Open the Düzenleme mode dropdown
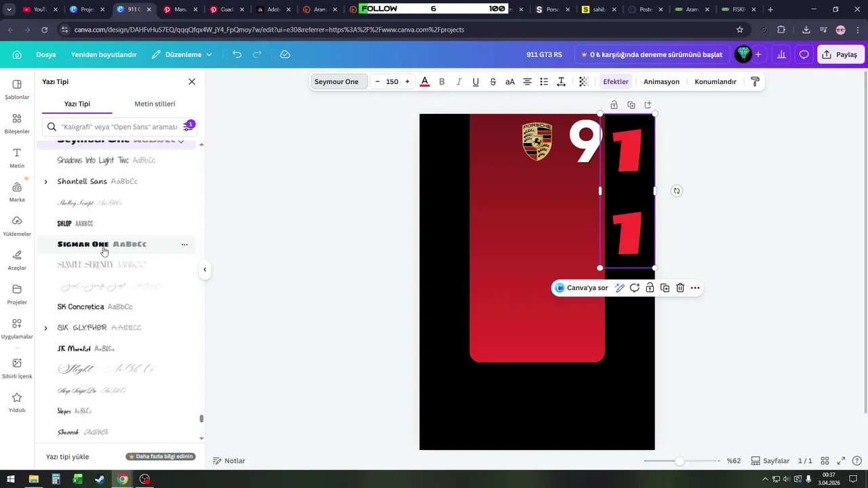Screen dimensions: 868x488 [x=182, y=54]
